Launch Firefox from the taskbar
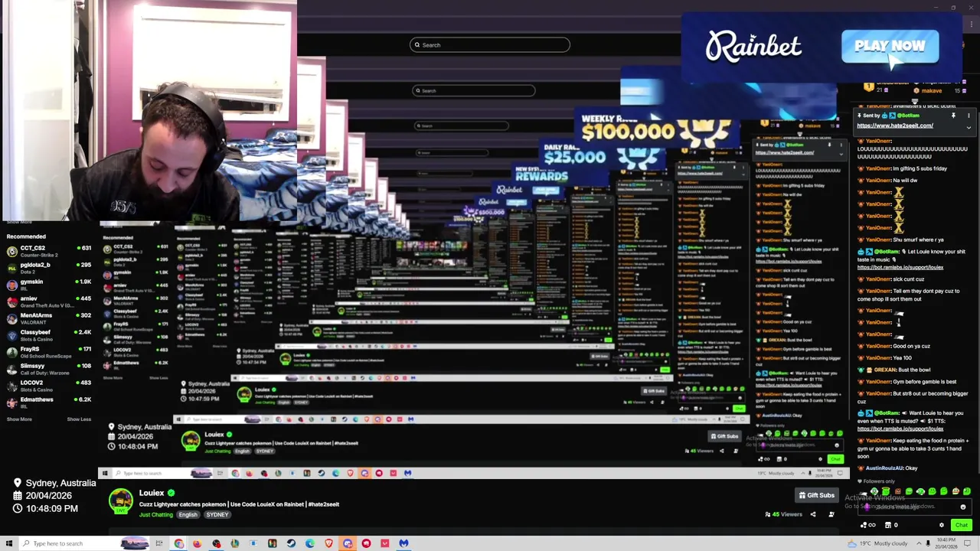This screenshot has height=551, width=980. [x=197, y=543]
